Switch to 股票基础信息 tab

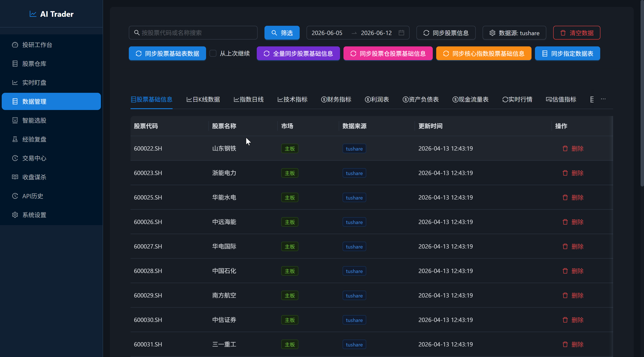(152, 99)
